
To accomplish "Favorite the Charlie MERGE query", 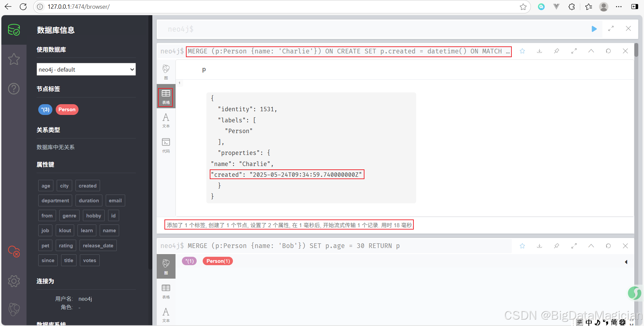I will click(523, 51).
